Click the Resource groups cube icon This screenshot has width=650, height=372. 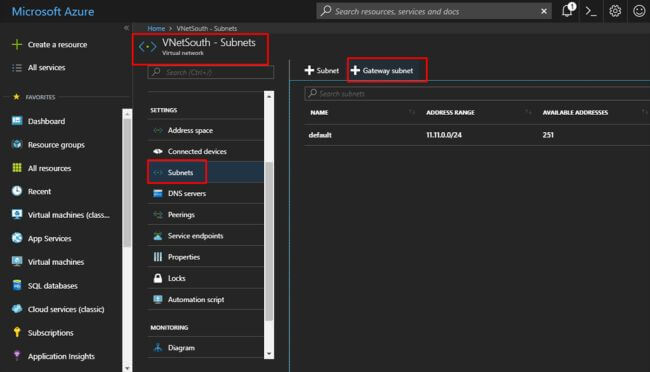(17, 144)
